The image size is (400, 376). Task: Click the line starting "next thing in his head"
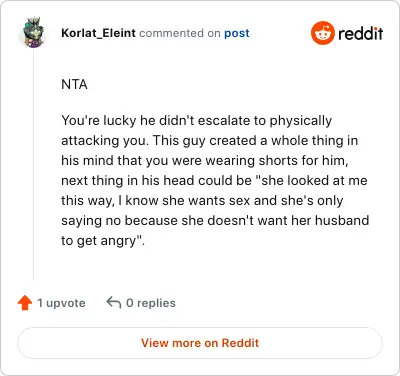point(214,181)
